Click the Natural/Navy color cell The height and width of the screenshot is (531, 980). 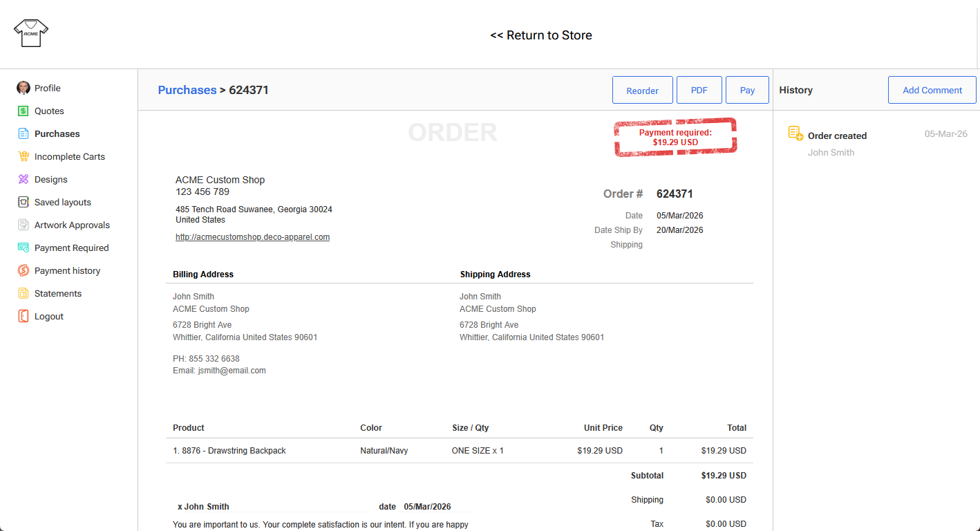click(x=384, y=451)
